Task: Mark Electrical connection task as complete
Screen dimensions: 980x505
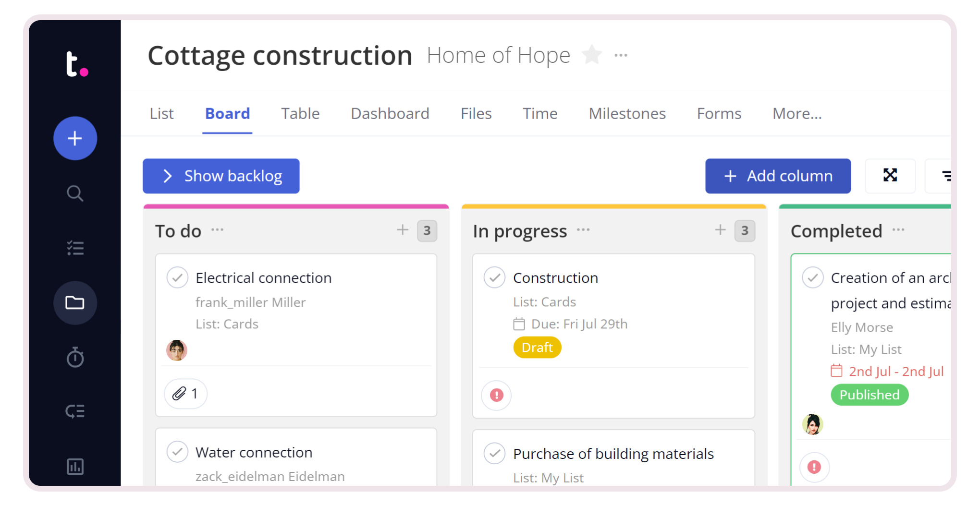Action: pos(177,277)
